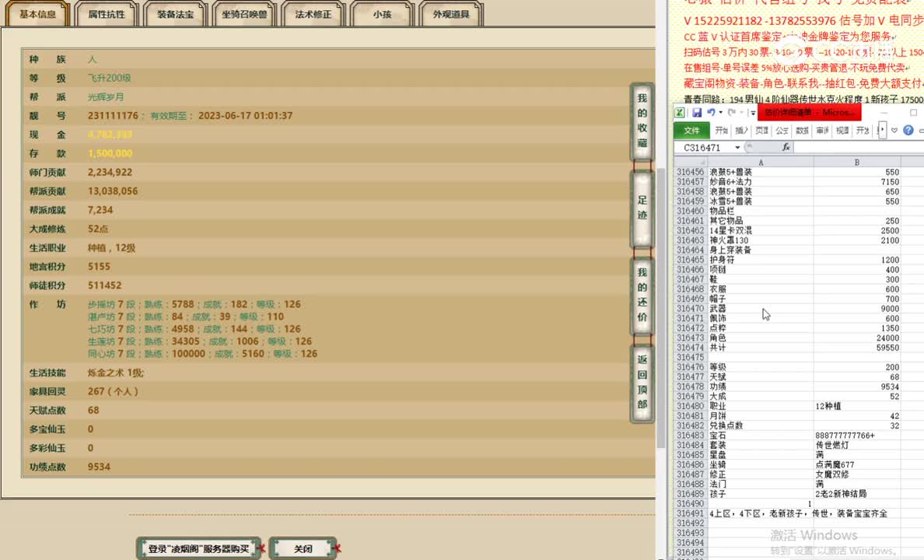Viewport: 924px width, 560px height.
Task: Select all cells corner button
Action: tap(691, 162)
